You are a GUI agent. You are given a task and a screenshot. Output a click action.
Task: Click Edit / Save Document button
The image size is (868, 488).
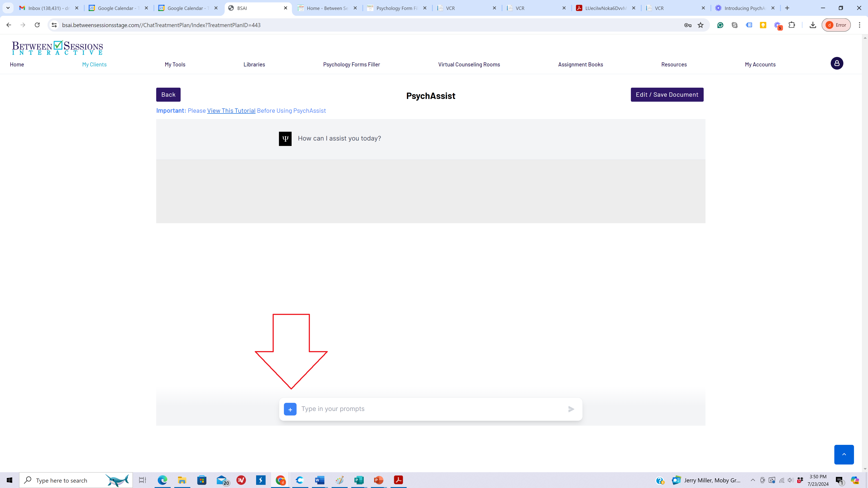(667, 95)
